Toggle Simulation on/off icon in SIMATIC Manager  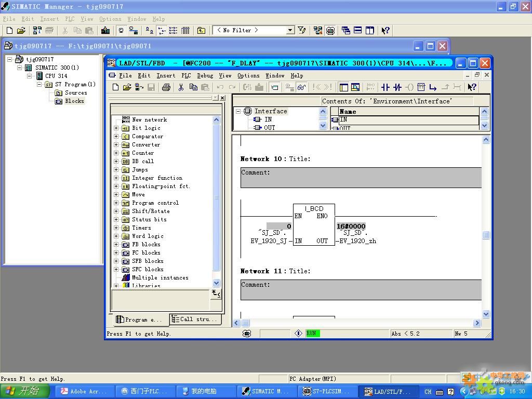click(330, 30)
